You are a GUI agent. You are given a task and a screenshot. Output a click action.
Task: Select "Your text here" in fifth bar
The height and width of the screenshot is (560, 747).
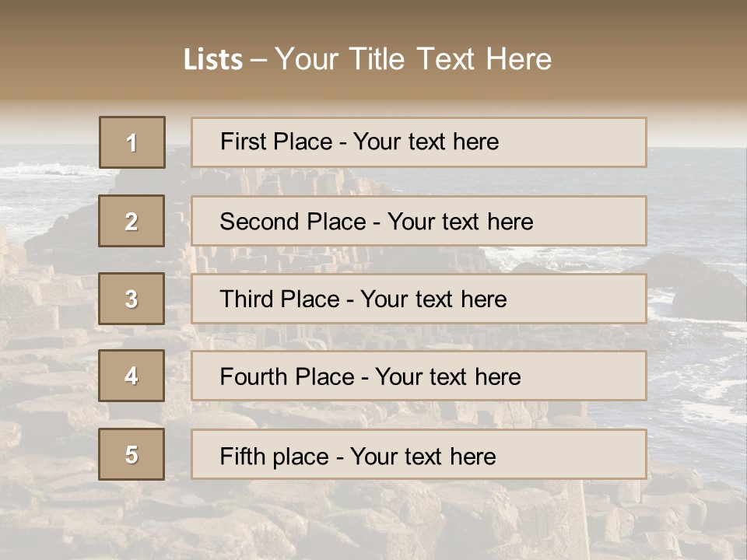point(423,456)
